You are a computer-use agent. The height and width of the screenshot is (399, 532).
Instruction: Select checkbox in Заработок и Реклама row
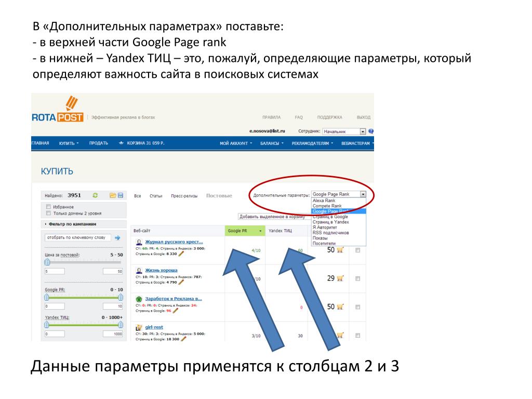point(357,307)
